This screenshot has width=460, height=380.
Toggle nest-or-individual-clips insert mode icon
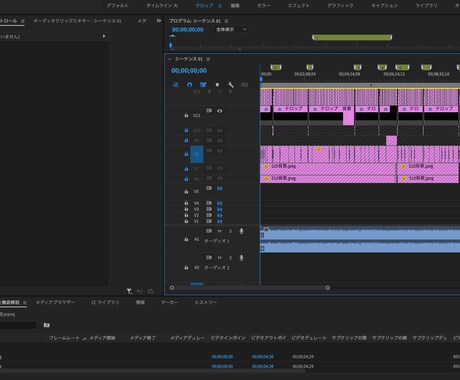tap(176, 85)
